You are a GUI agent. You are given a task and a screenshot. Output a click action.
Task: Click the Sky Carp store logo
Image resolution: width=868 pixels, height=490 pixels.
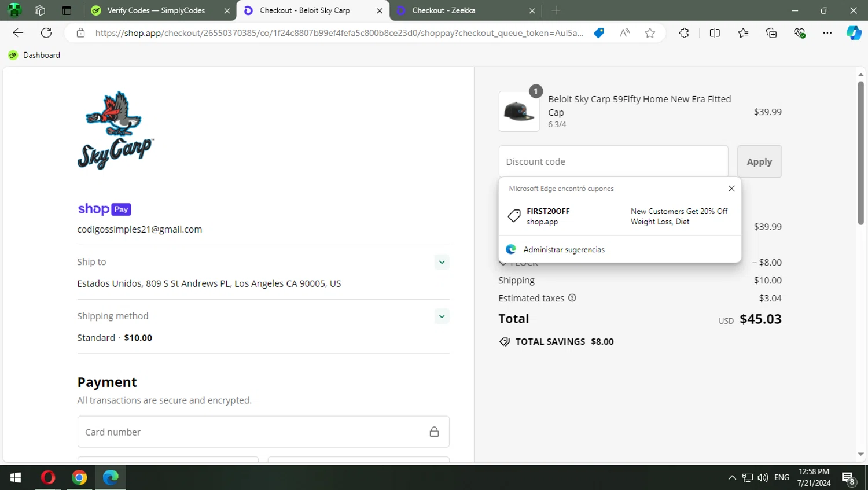[x=115, y=130]
